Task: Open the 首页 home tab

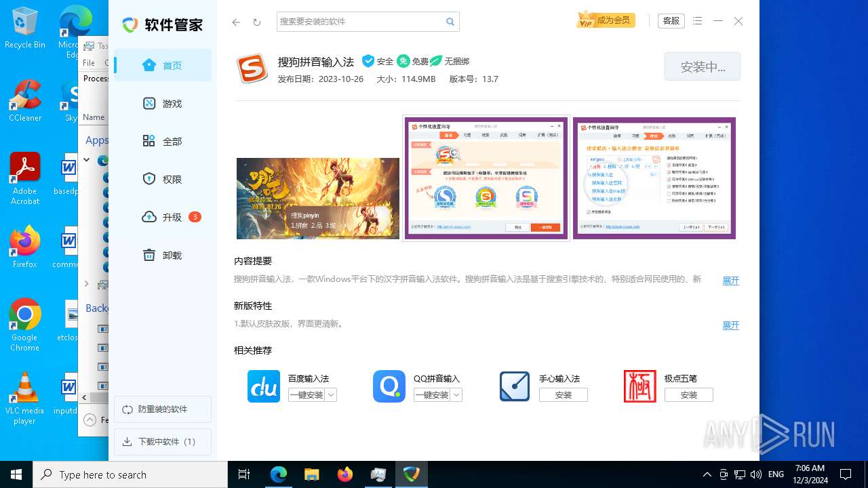Action: pos(163,66)
